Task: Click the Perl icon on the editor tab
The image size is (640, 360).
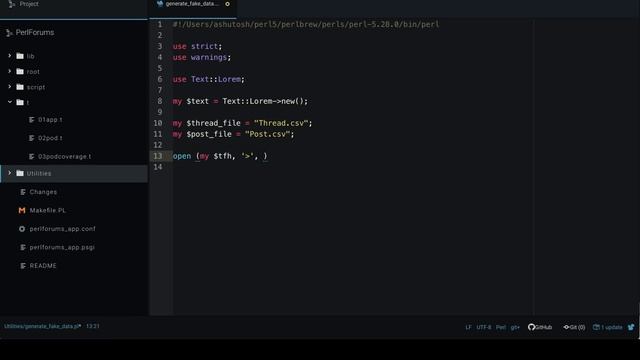Action: click(160, 4)
